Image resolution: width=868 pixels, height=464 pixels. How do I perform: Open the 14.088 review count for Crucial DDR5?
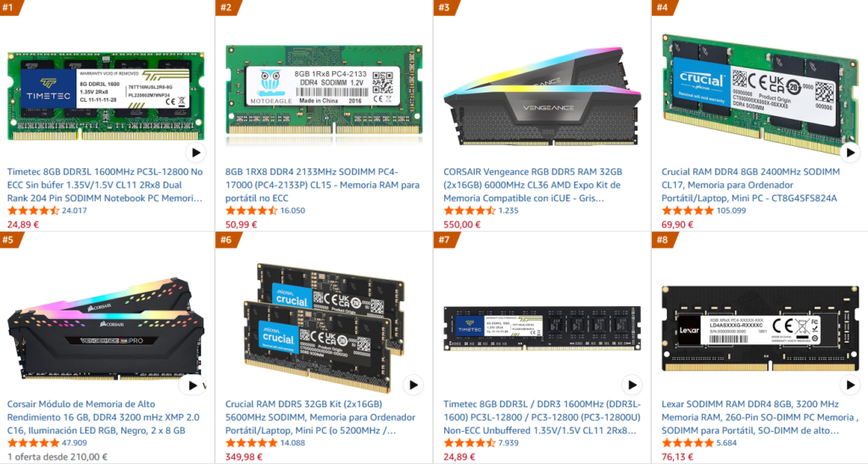292,443
